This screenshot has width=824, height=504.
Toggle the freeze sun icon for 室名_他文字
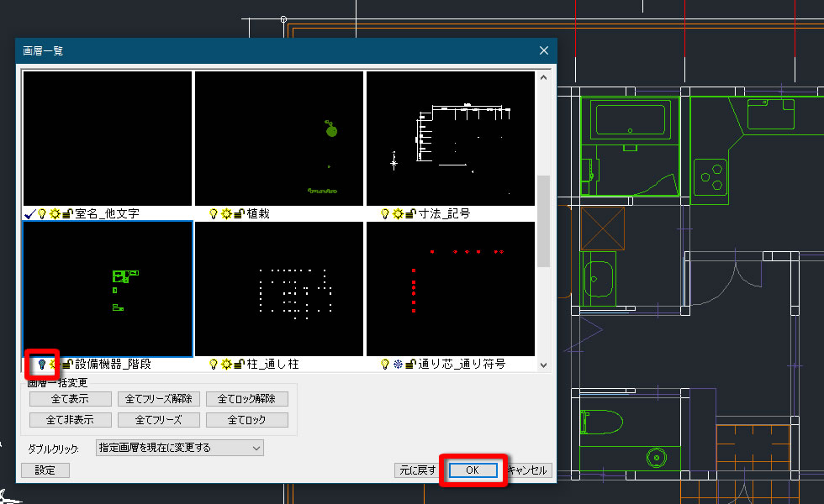pyautogui.click(x=55, y=213)
